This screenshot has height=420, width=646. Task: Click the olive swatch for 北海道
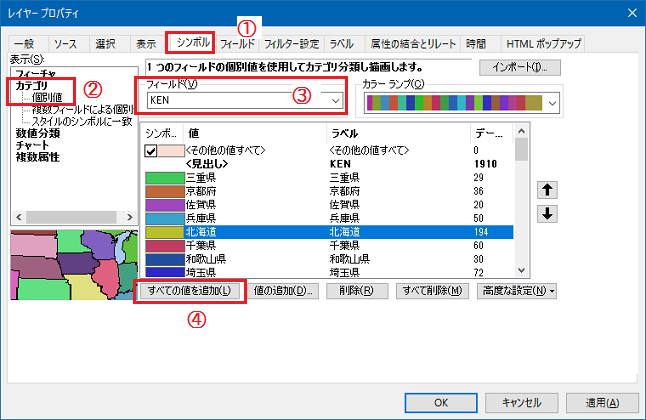(x=164, y=232)
